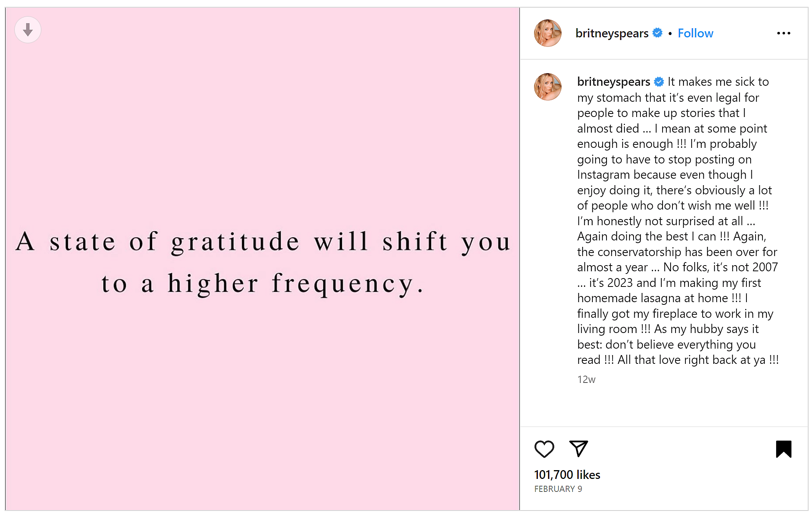812x517 pixels.
Task: Open the post options with the three-dot icon
Action: coord(784,34)
